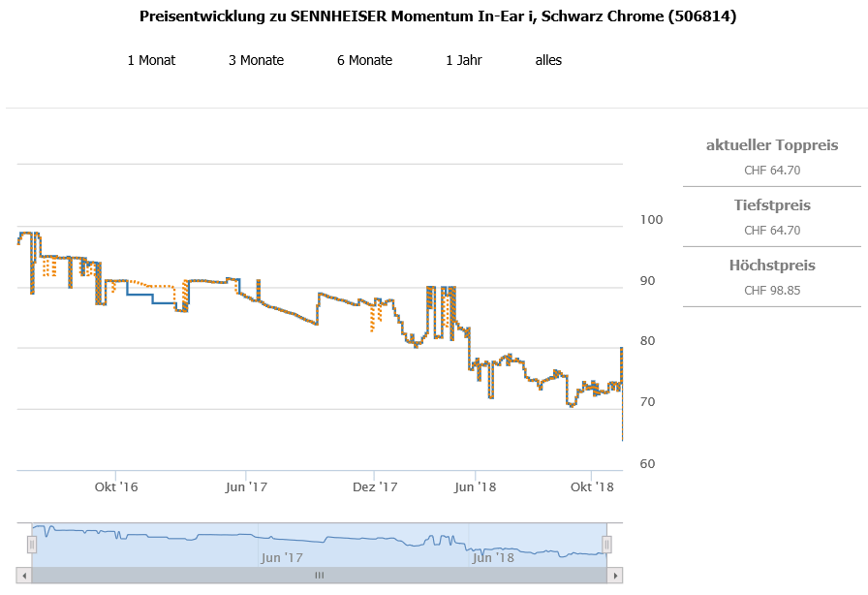
Task: Click the Jun '18 label in navigator
Action: coord(493,558)
